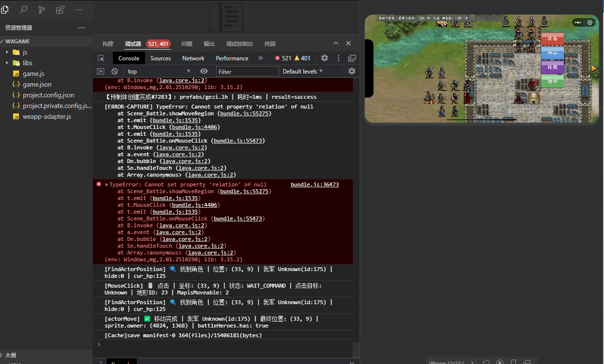Switch to the 终端 tab

tap(270, 44)
